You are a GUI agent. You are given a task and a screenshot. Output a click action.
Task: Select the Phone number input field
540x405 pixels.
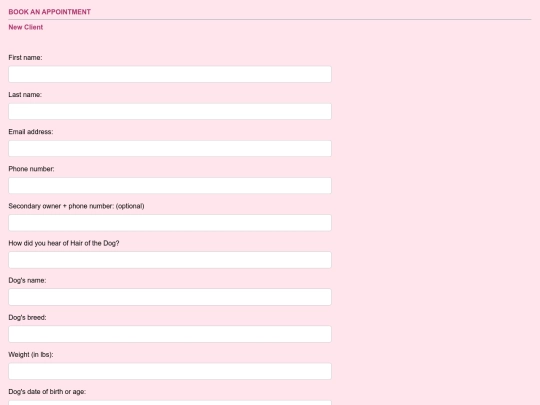point(170,186)
